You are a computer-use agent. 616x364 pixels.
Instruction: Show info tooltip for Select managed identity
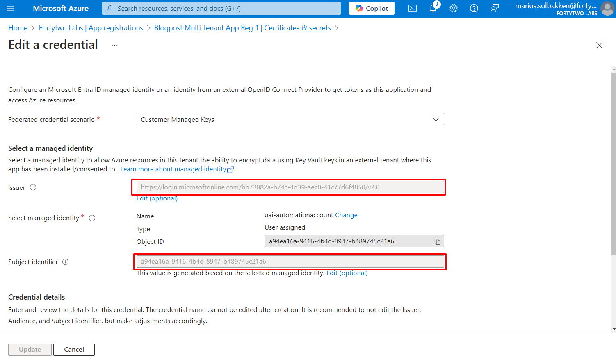tap(92, 218)
